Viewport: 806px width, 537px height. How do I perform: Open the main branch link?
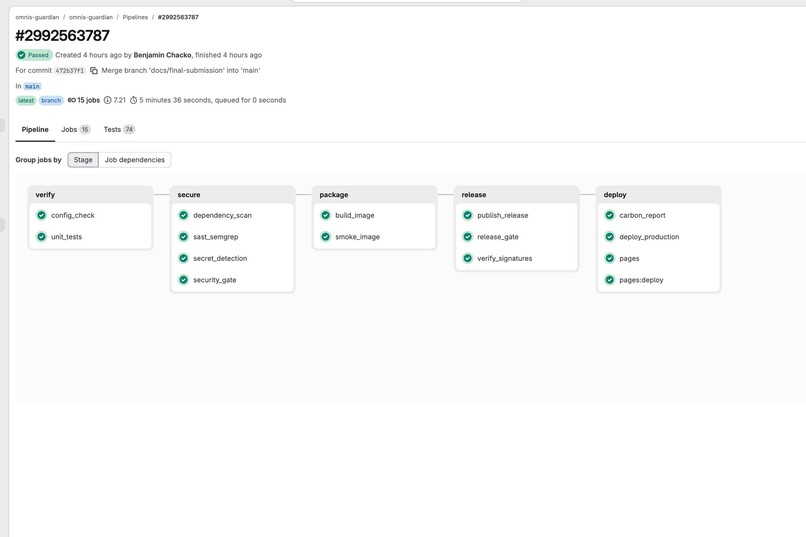click(32, 86)
